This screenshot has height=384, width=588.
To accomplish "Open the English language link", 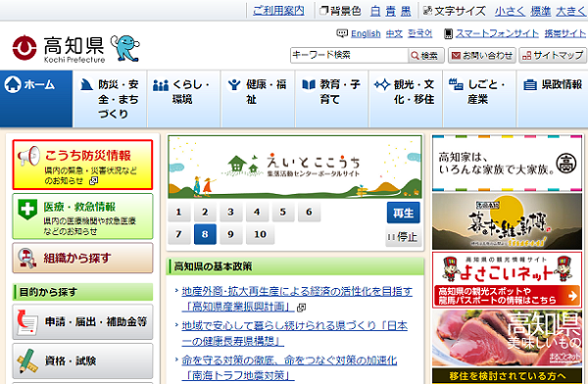I will [366, 33].
